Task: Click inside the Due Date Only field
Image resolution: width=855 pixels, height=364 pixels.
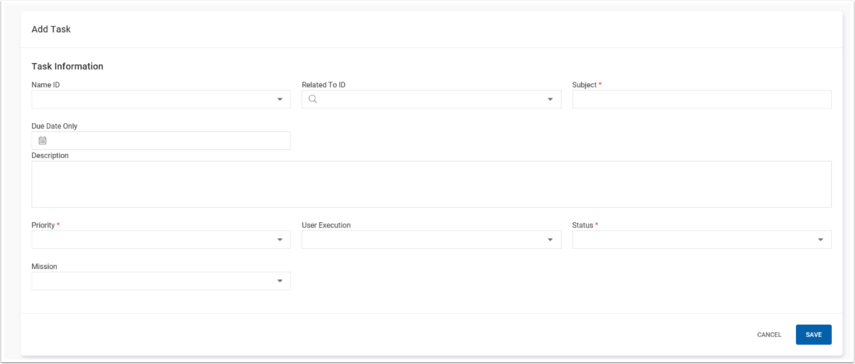Action: click(161, 141)
